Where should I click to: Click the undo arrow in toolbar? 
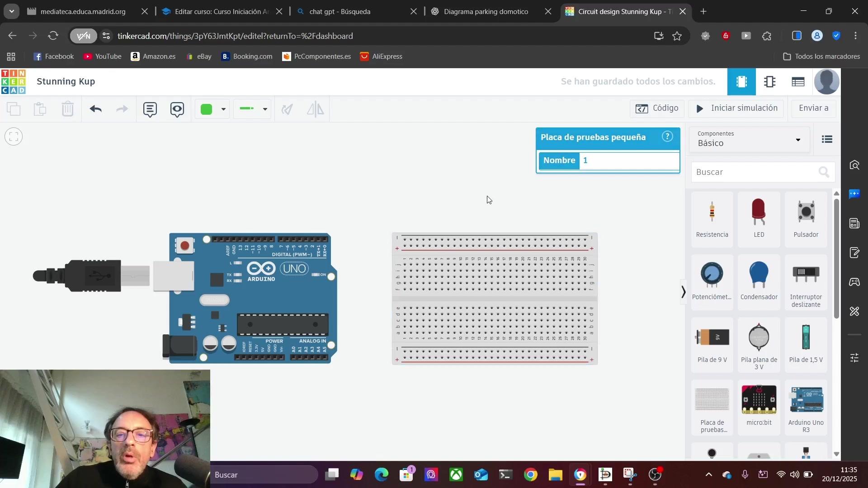pos(95,109)
